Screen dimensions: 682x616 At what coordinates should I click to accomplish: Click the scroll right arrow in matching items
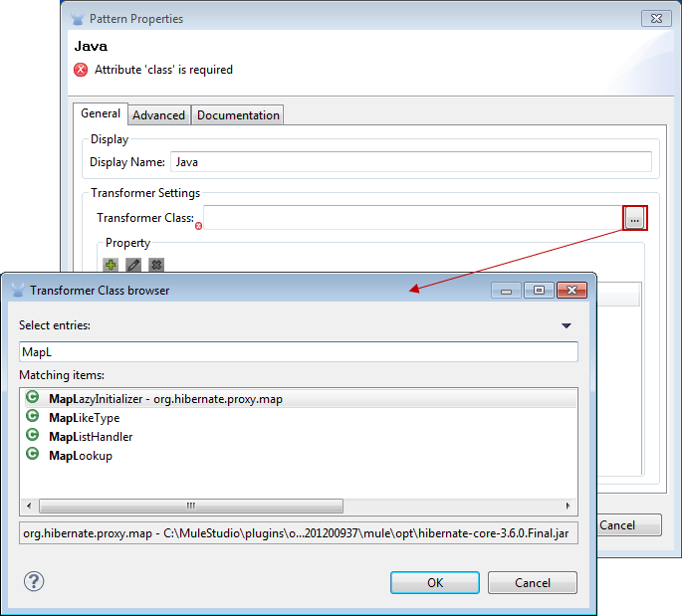(568, 506)
